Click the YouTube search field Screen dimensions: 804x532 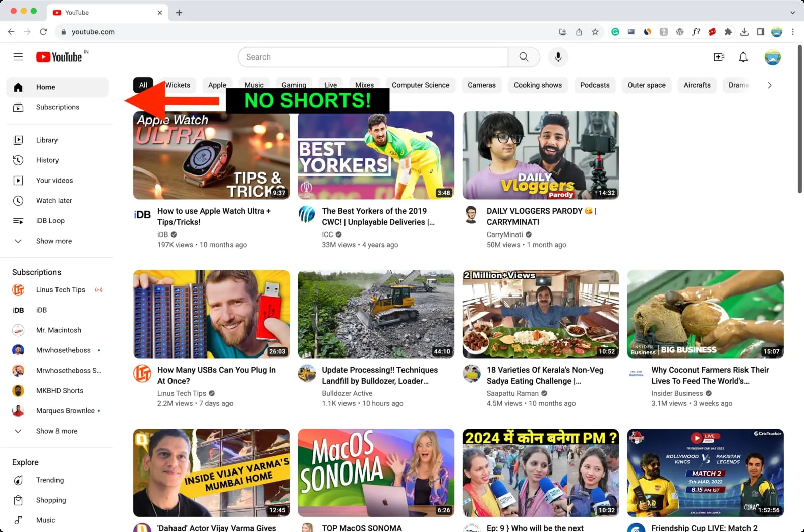[x=373, y=57]
